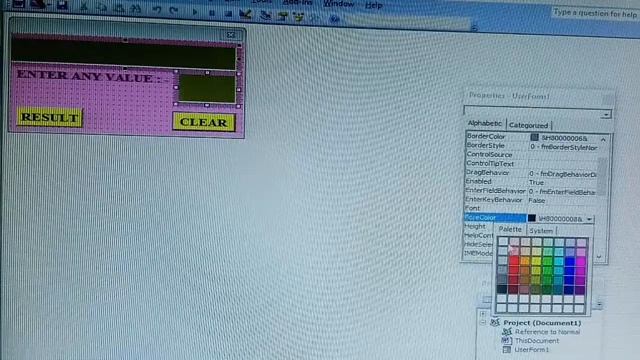Click the Copy icon in the toolbar

point(101,7)
